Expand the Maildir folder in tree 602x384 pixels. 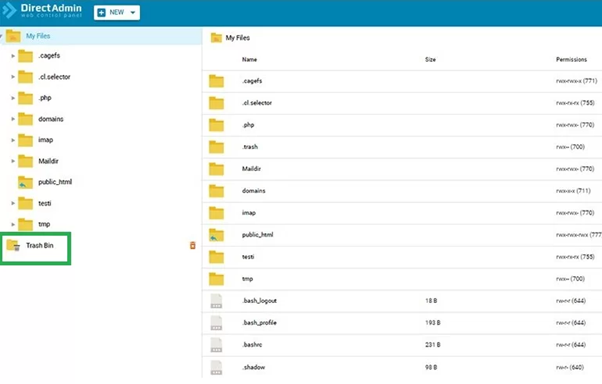click(x=13, y=161)
